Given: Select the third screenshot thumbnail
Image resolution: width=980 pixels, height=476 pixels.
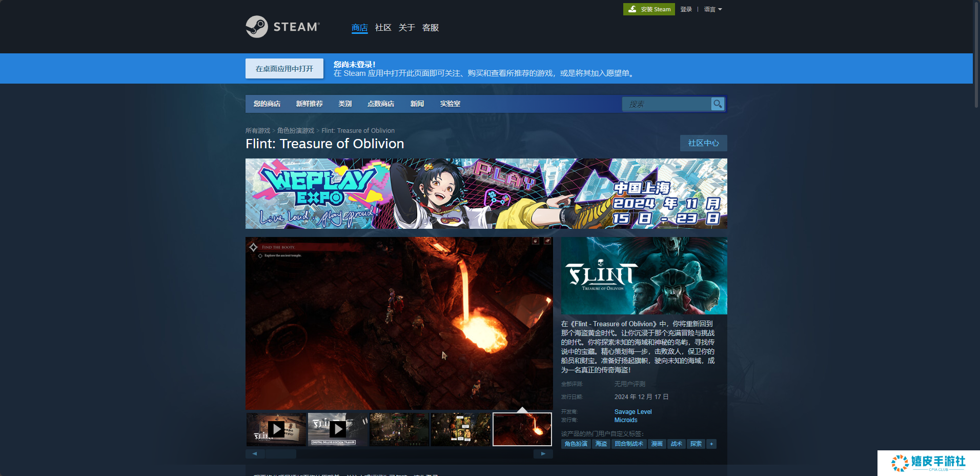Looking at the screenshot, I should (399, 429).
